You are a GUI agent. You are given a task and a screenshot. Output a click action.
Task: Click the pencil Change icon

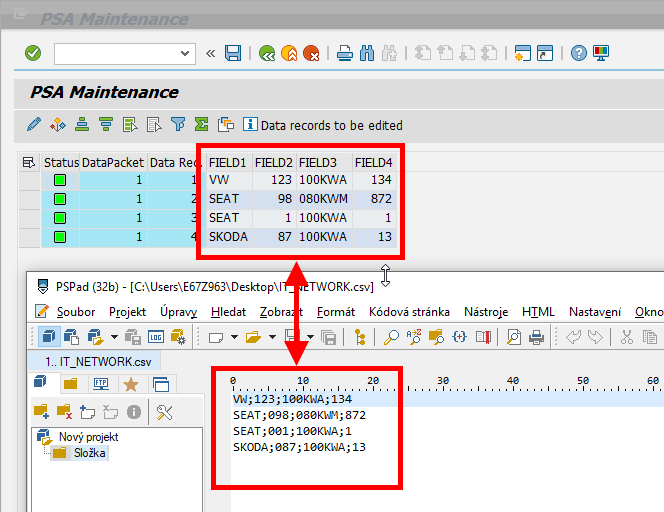click(x=34, y=125)
